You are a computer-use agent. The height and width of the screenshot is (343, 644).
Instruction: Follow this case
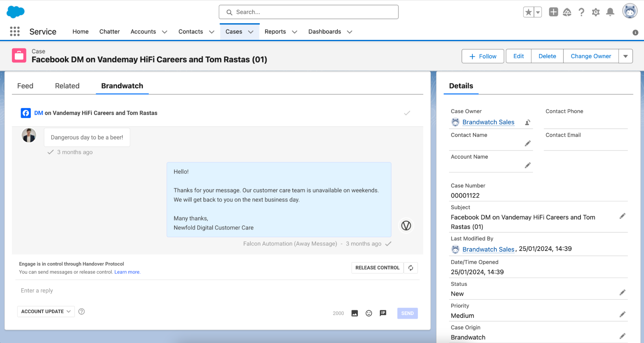[483, 56]
